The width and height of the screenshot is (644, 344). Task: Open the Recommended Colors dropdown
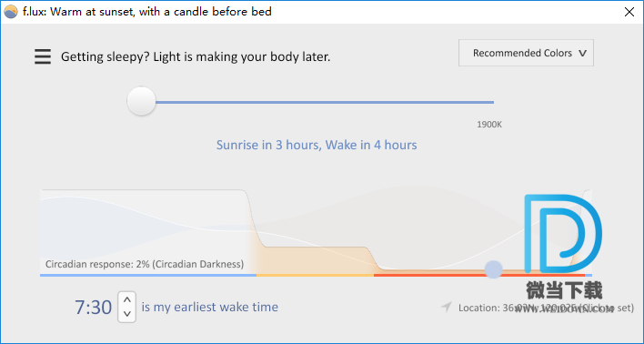(526, 53)
